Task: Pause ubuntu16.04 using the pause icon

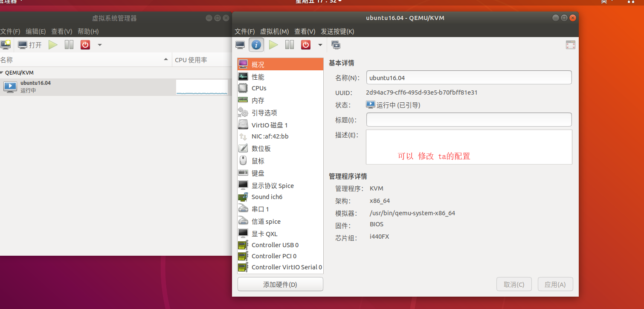Action: tap(289, 45)
